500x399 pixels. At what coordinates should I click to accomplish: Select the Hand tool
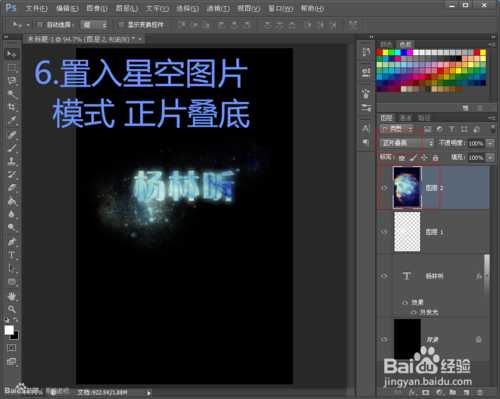(x=12, y=296)
